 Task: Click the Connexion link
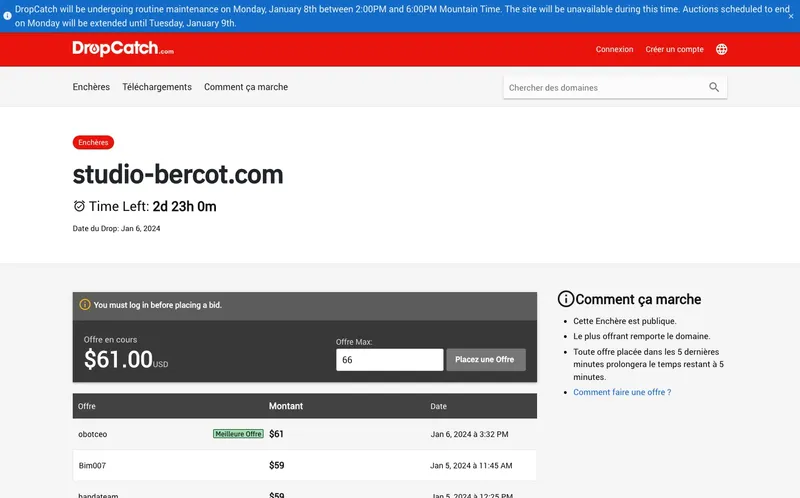[614, 49]
